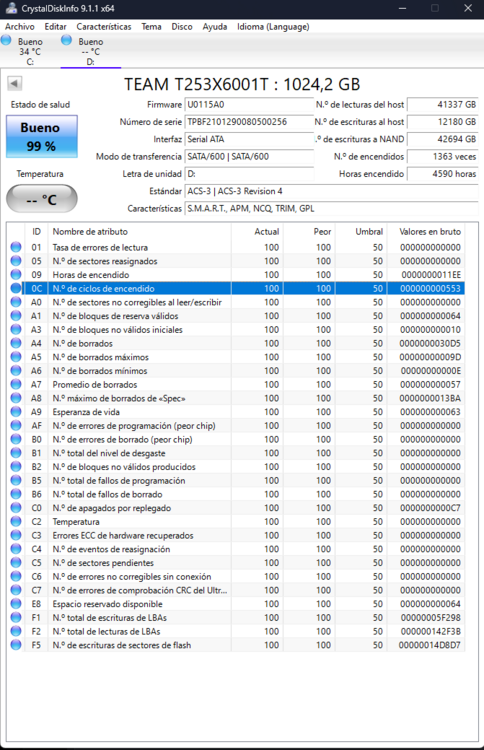484x750 pixels.
Task: Click the status icon for attribute A6
Action: click(16, 370)
